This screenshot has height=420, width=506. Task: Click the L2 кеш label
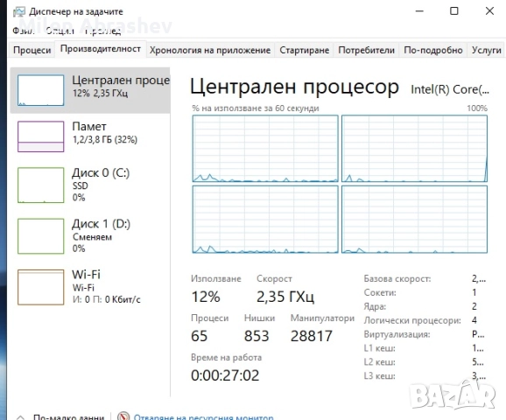click(380, 362)
